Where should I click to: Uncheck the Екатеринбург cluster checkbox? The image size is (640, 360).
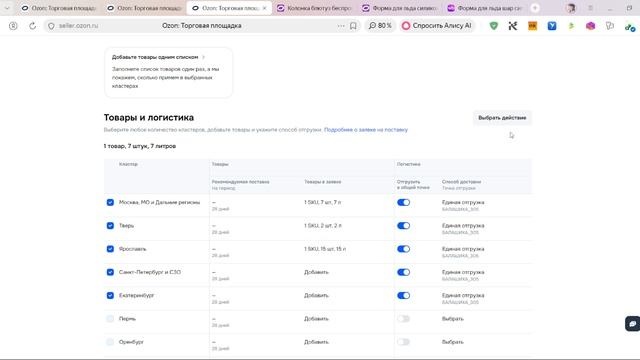point(110,296)
